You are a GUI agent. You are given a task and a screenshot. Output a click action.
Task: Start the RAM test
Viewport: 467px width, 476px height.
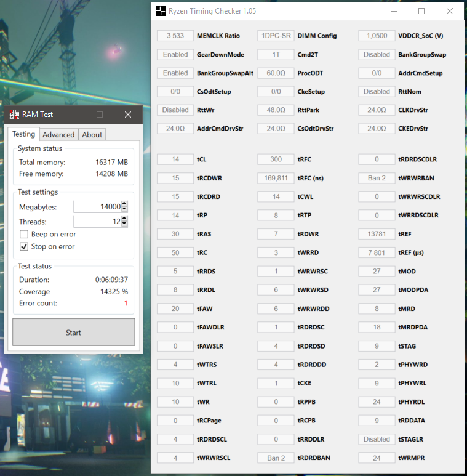pos(74,333)
